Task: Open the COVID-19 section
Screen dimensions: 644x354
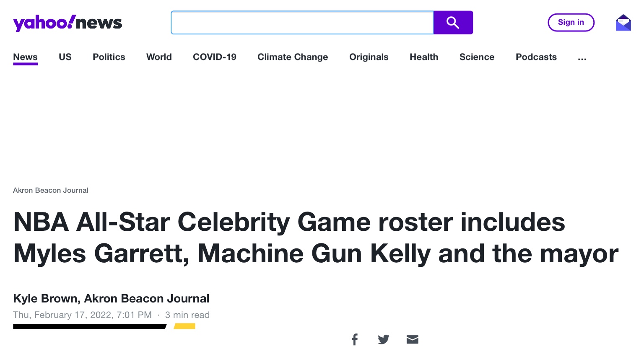Action: click(215, 57)
